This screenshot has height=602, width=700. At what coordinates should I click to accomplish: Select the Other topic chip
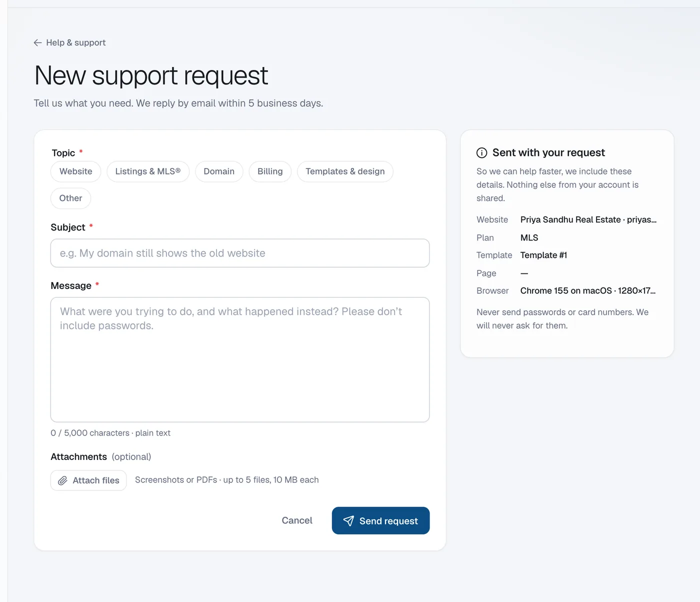(70, 198)
